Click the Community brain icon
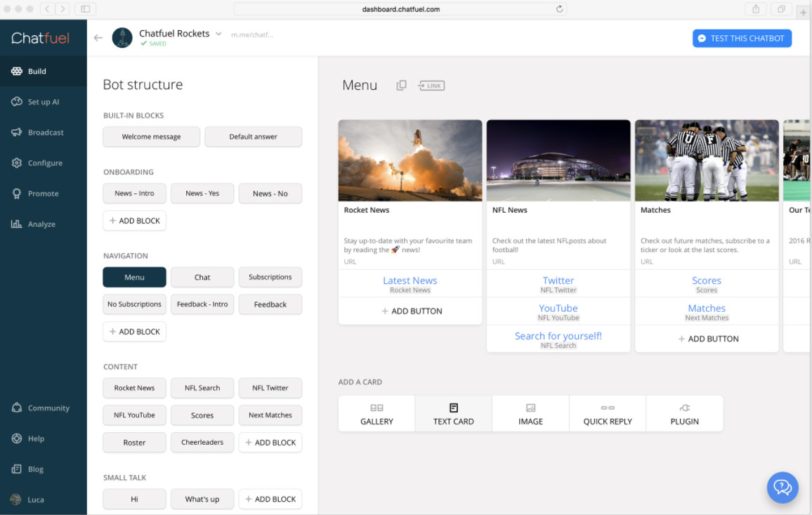Screen dimensions: 812x515 pyautogui.click(x=17, y=408)
